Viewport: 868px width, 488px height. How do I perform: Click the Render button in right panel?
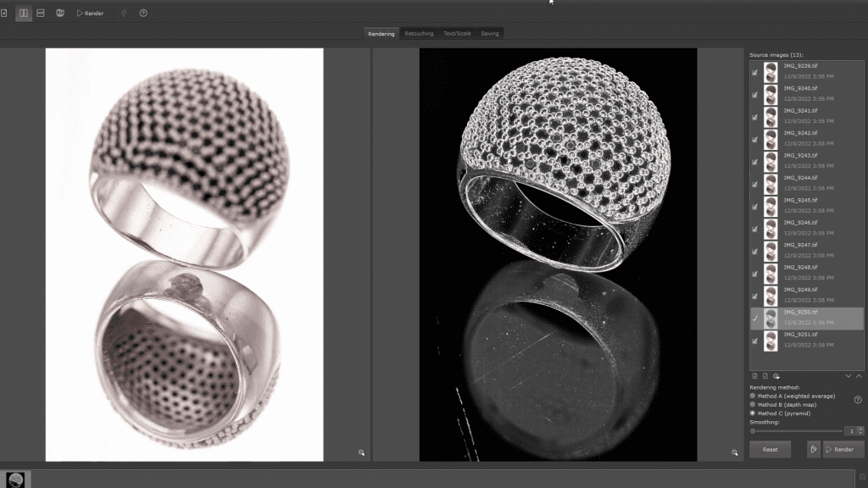pos(843,449)
